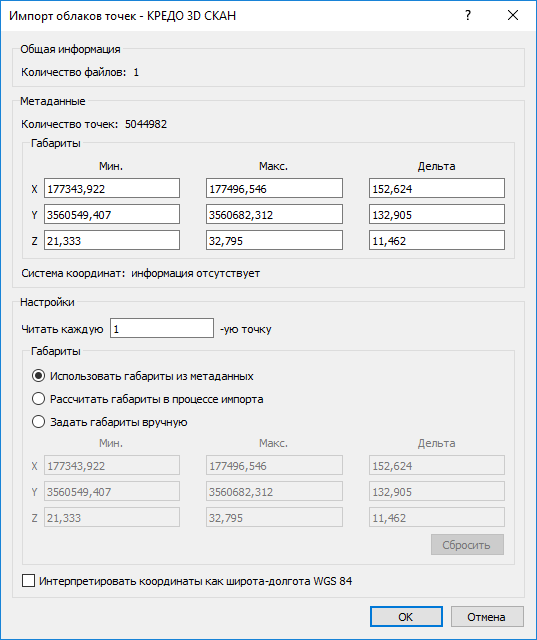Viewport: 537px width, 640px height.
Task: Click the metadata Y delta field 132,905
Action: click(x=437, y=214)
